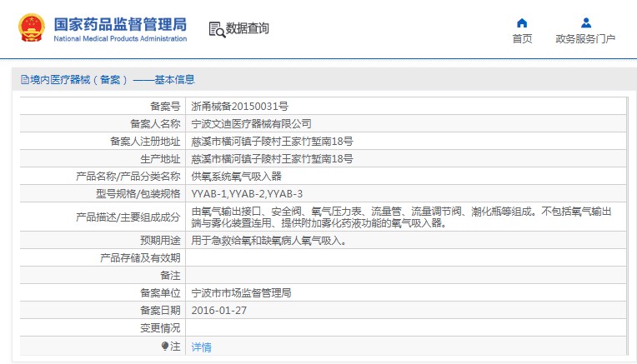Click the 变更情况 label
637x364 pixels.
click(x=160, y=328)
